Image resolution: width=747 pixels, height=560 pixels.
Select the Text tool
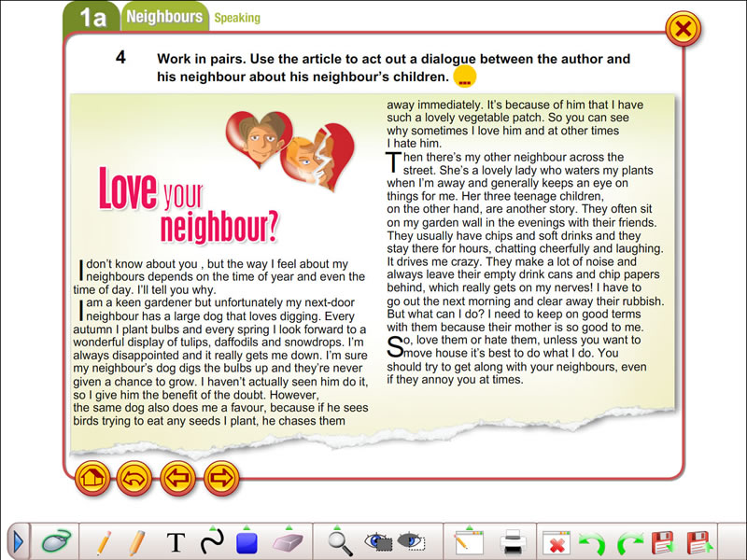click(176, 542)
